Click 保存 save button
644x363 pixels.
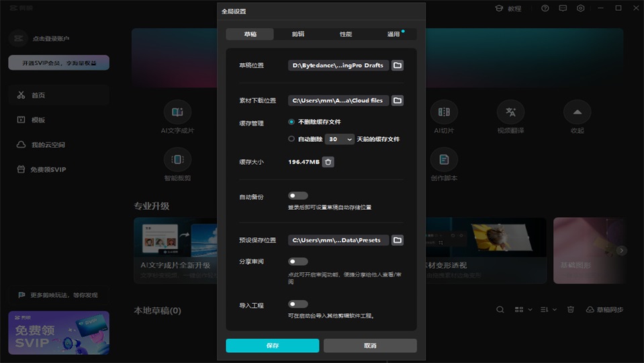[272, 346]
